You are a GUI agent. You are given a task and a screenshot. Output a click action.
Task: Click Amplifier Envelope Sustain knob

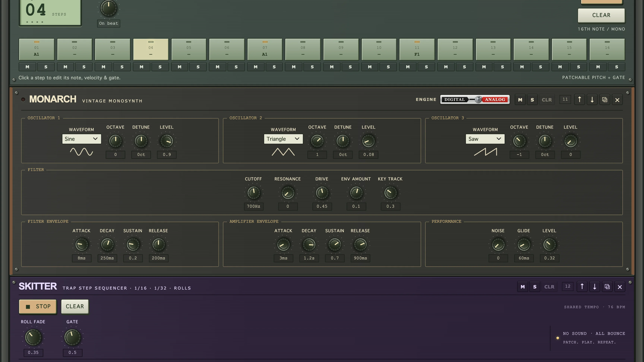click(334, 244)
